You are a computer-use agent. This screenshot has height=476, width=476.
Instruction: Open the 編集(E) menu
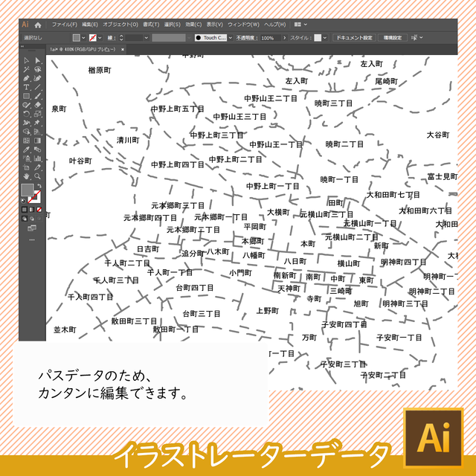point(90,25)
